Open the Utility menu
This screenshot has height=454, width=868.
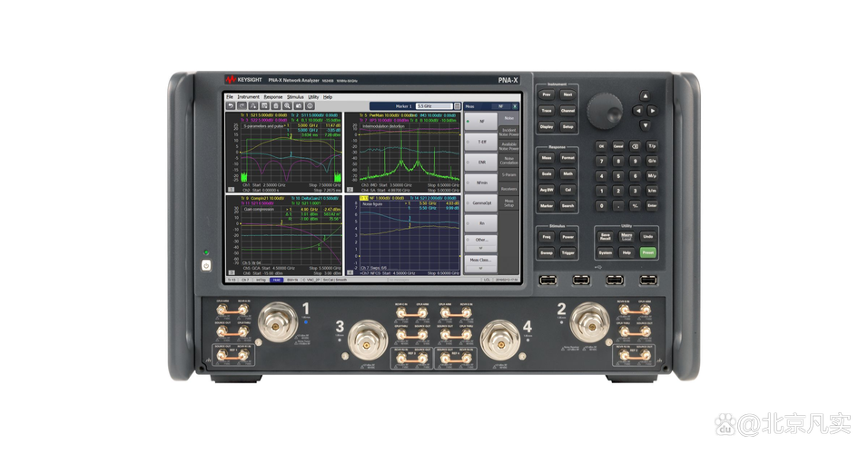pos(313,97)
